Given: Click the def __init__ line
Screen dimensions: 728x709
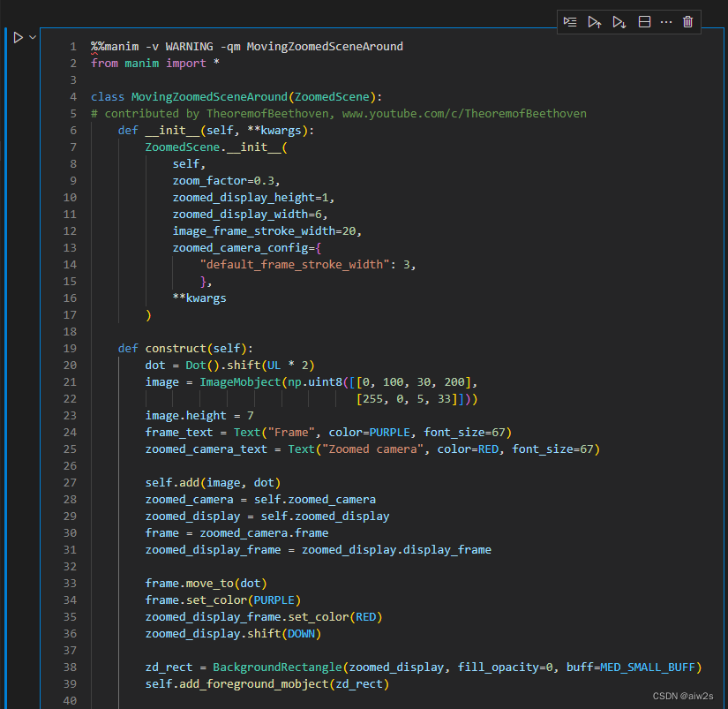Looking at the screenshot, I should pyautogui.click(x=216, y=131).
